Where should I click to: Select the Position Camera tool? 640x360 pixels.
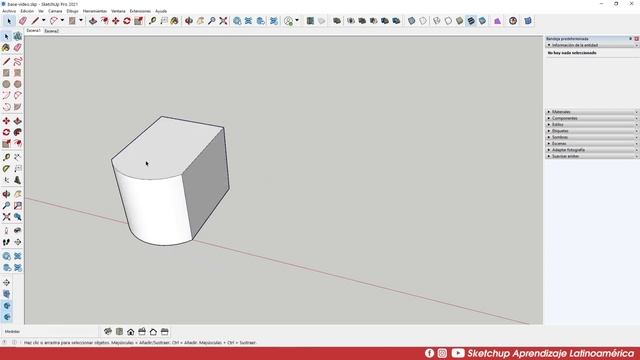[x=6, y=231]
